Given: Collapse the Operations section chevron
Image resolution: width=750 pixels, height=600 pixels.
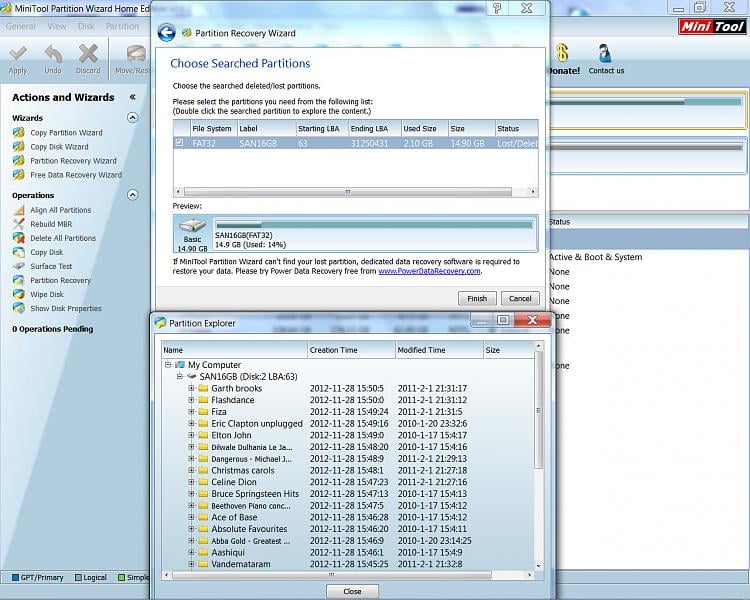Looking at the screenshot, I should point(132,195).
